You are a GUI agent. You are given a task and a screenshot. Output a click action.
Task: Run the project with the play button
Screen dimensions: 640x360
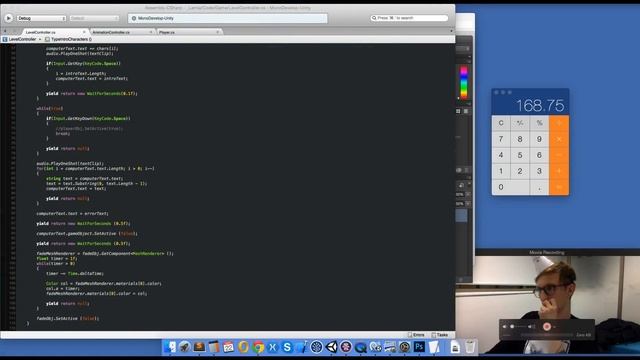click(9, 18)
